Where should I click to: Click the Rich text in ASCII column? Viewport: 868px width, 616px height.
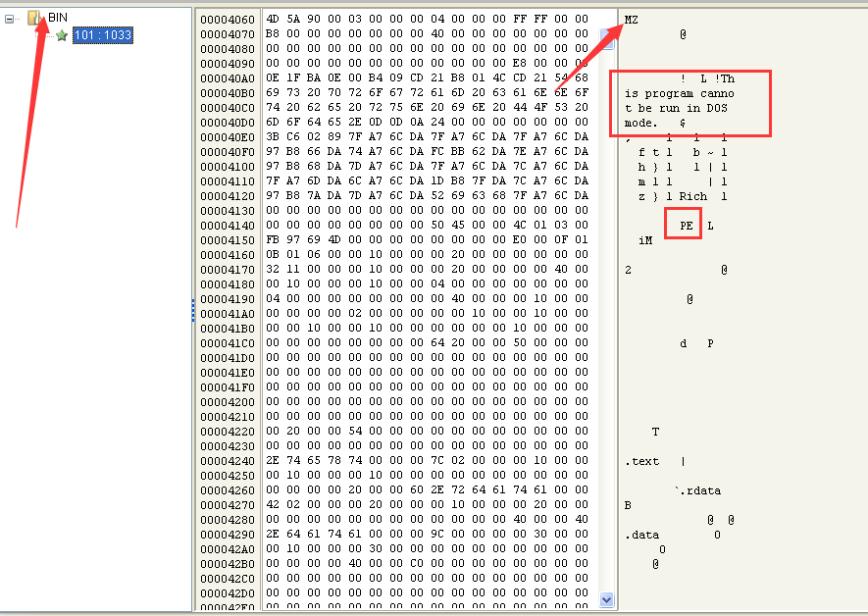pyautogui.click(x=692, y=197)
